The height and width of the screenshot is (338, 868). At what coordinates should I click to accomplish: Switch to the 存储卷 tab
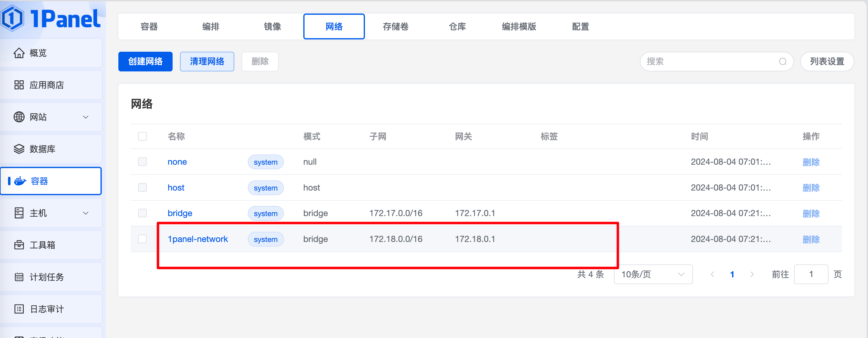pyautogui.click(x=395, y=26)
